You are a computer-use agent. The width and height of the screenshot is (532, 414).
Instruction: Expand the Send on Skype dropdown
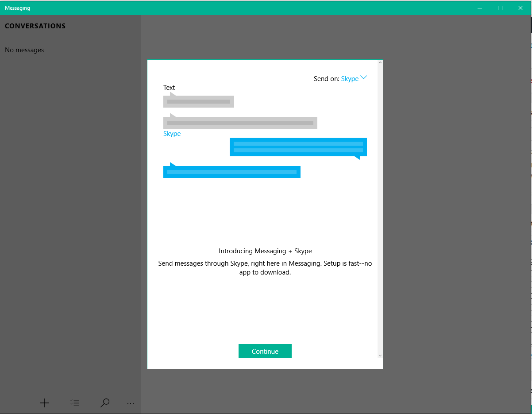354,78
